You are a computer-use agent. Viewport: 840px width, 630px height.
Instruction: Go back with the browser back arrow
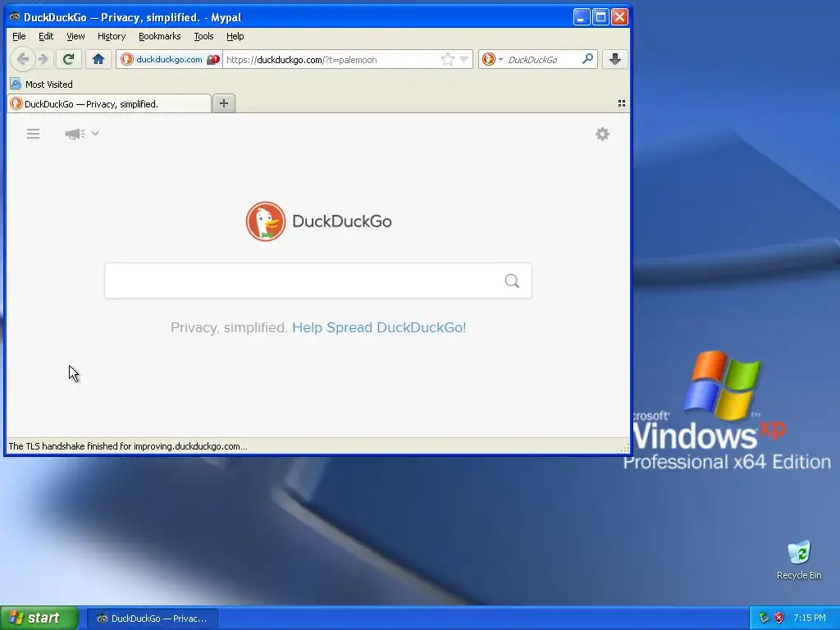tap(22, 59)
